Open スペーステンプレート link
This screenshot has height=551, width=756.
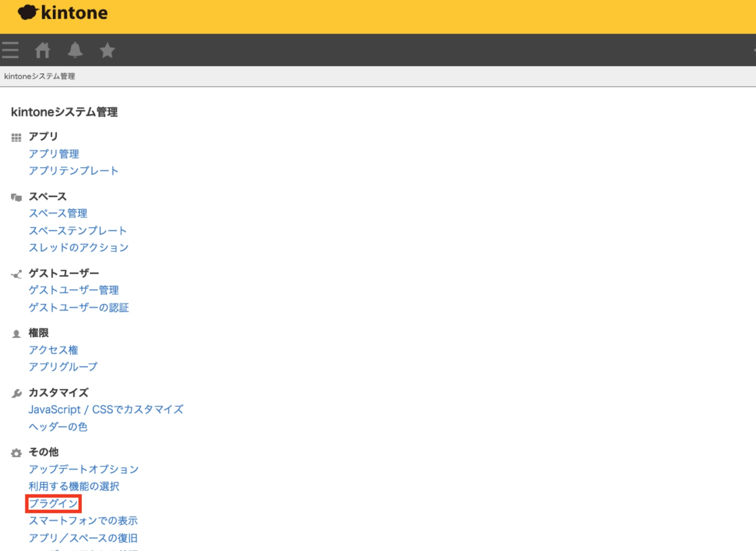pyautogui.click(x=78, y=231)
